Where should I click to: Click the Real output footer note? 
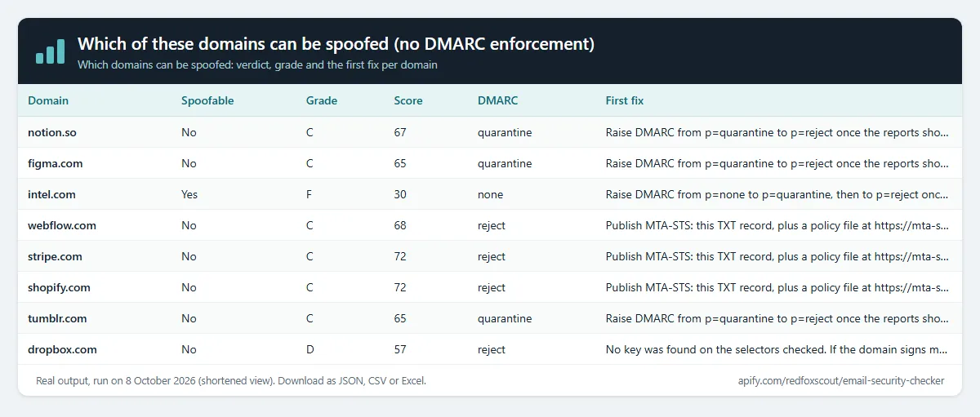tap(231, 380)
